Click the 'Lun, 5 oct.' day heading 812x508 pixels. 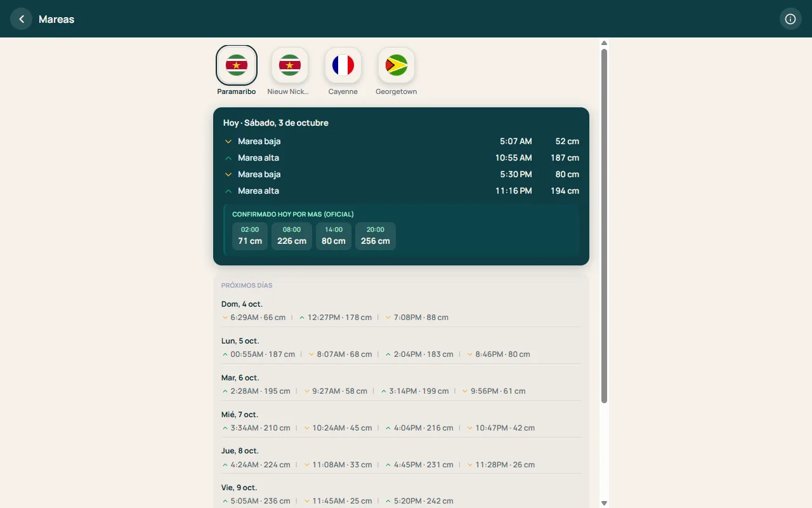240,341
